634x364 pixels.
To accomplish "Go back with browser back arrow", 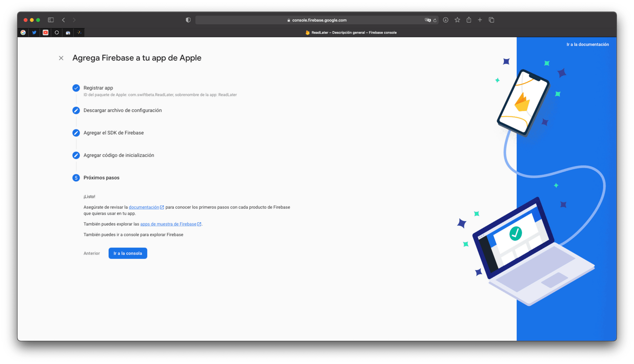I will pos(63,20).
